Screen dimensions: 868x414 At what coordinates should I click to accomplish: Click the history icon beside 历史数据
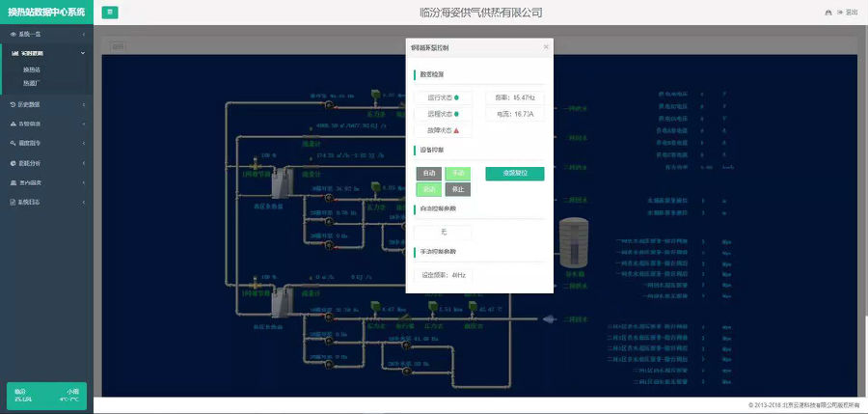pyautogui.click(x=14, y=104)
